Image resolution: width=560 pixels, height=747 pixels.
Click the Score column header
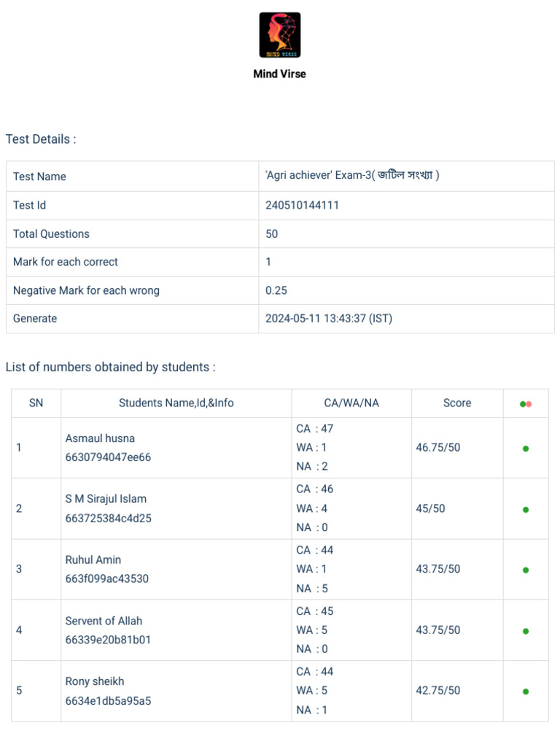(457, 403)
